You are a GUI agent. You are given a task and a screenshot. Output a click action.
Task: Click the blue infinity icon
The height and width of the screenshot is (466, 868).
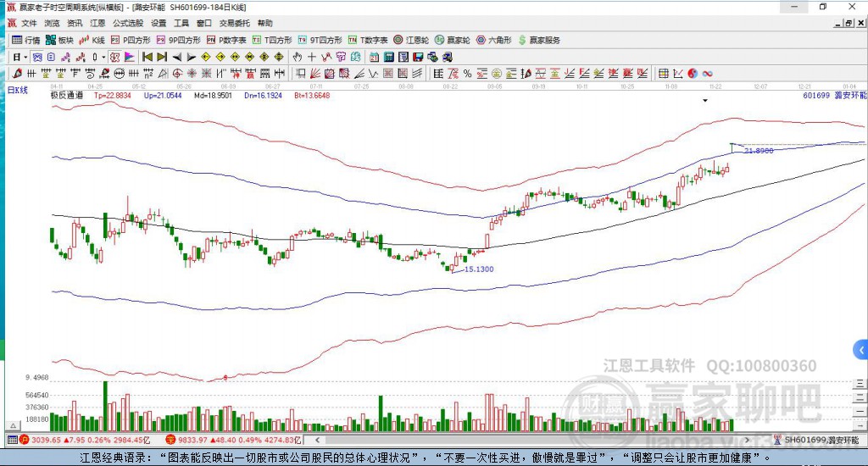[x=707, y=74]
